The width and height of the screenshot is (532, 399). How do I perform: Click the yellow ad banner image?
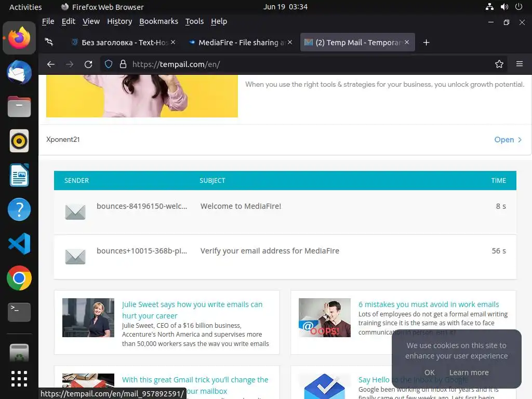142,96
